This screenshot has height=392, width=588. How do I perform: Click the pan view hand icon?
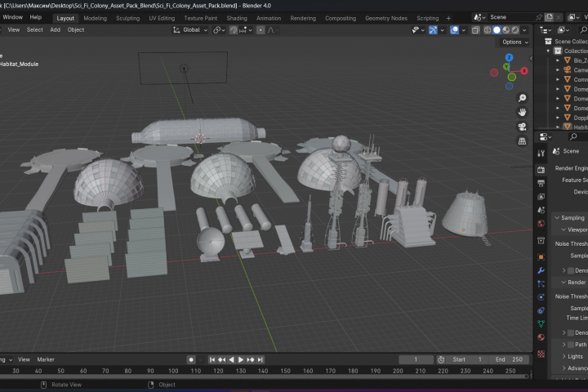[x=522, y=112]
